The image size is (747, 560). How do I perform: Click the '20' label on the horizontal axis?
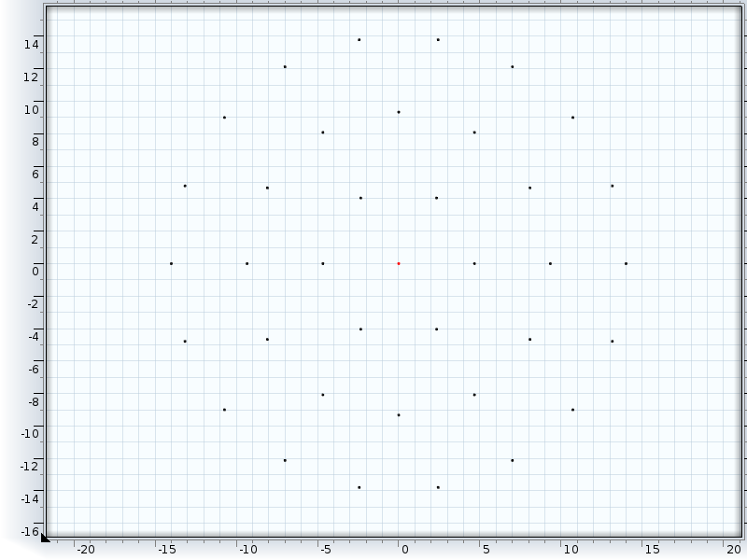coord(733,550)
